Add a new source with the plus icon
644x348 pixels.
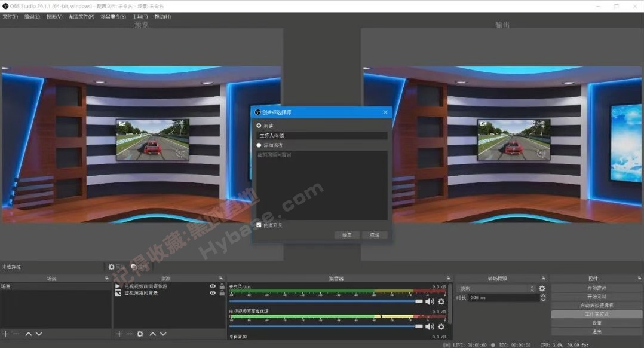119,334
